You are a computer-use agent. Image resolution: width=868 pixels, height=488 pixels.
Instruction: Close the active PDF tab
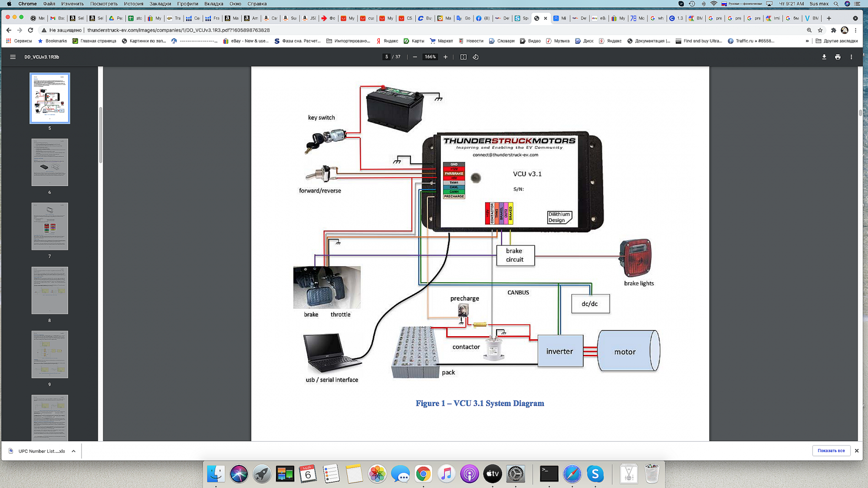[x=546, y=18]
